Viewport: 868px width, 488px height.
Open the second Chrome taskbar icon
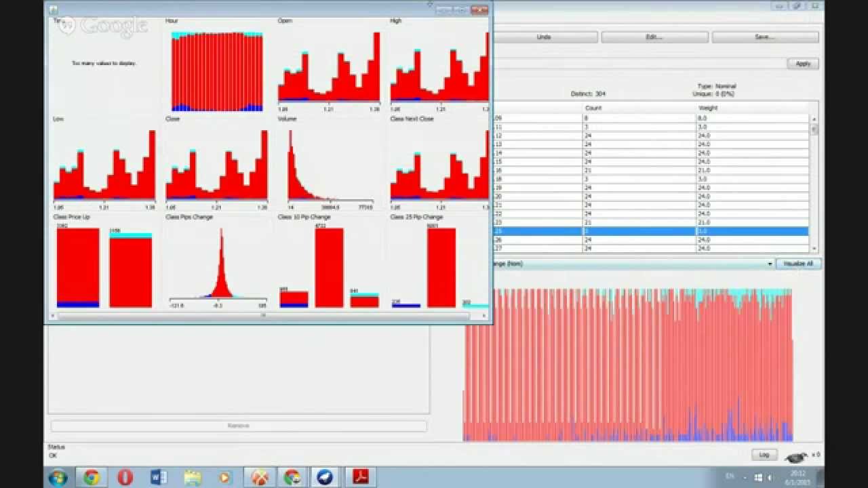pyautogui.click(x=292, y=477)
